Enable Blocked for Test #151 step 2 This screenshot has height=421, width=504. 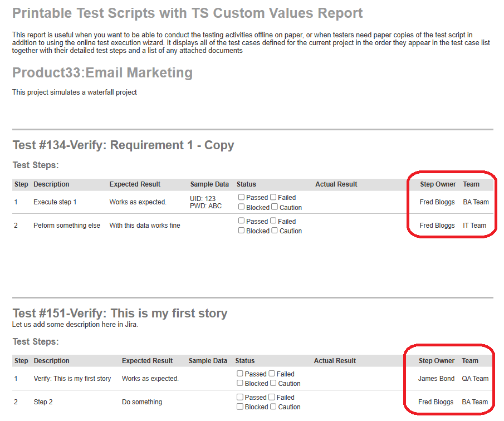240,407
